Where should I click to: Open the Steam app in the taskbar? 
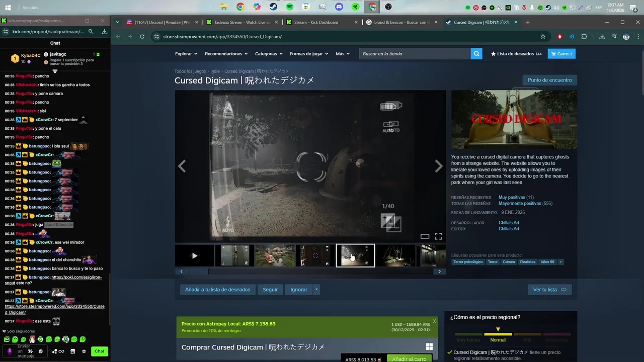point(273,7)
